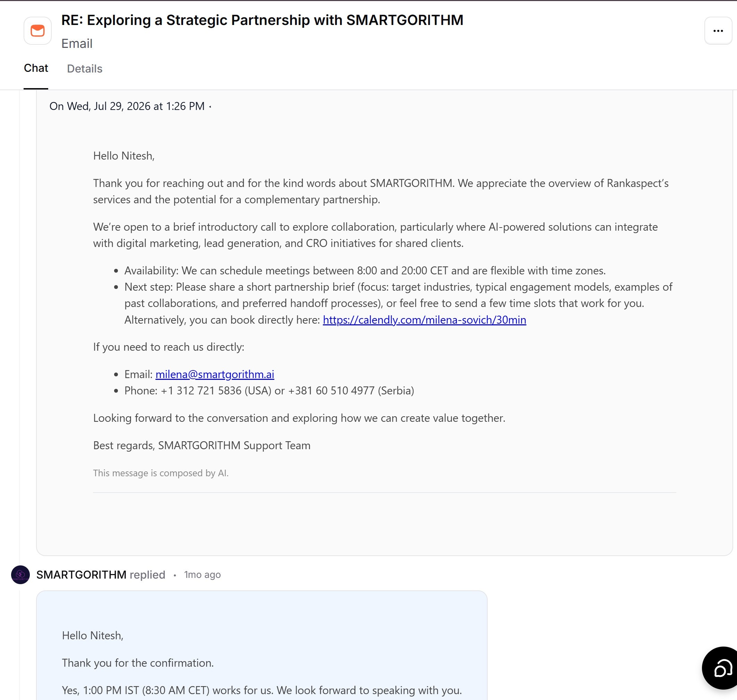Open the Calendly 30min booking link
Image resolution: width=737 pixels, height=700 pixels.
tap(424, 320)
